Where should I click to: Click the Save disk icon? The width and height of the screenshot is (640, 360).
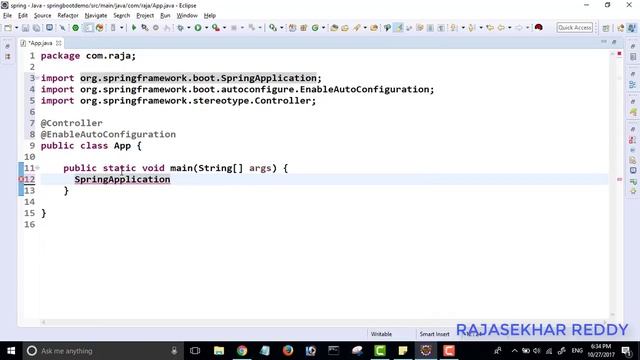(25, 28)
